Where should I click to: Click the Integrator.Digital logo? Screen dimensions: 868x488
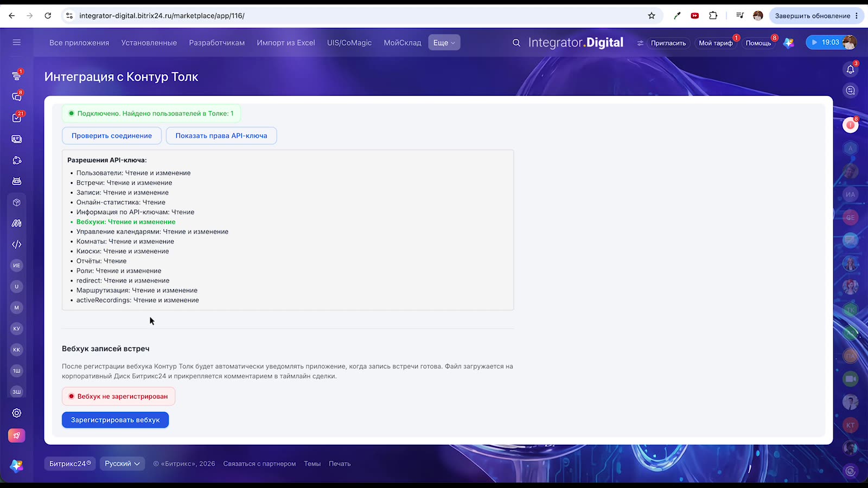tap(576, 43)
